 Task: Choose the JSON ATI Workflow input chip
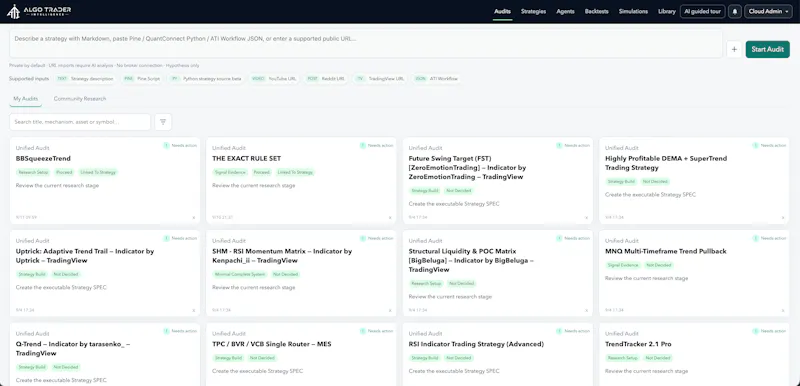436,79
